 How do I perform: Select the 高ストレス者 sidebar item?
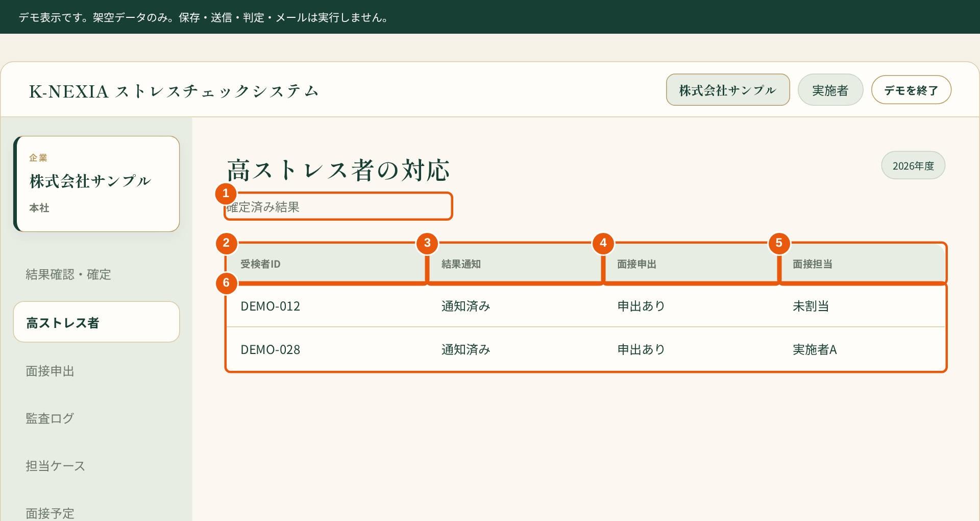click(96, 322)
